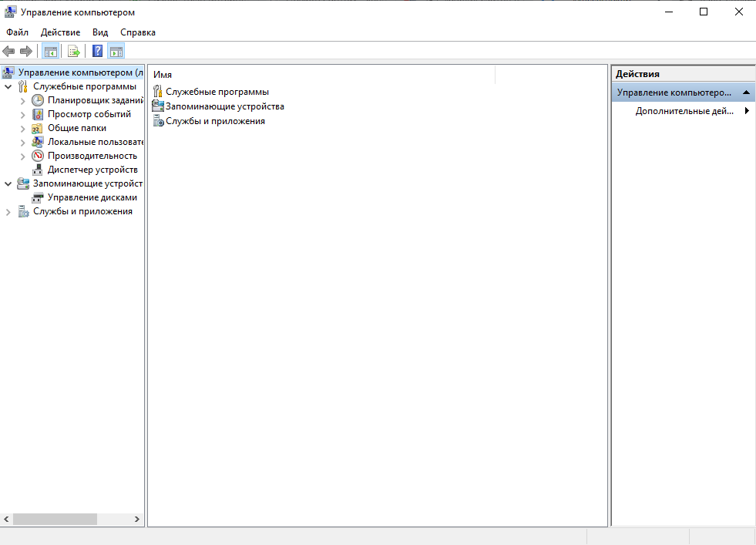
Task: Select Просмотр событий in the tree
Action: 89,114
